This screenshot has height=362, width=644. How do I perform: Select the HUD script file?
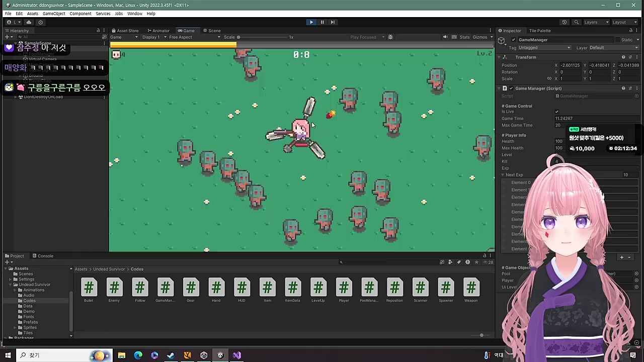(x=242, y=291)
